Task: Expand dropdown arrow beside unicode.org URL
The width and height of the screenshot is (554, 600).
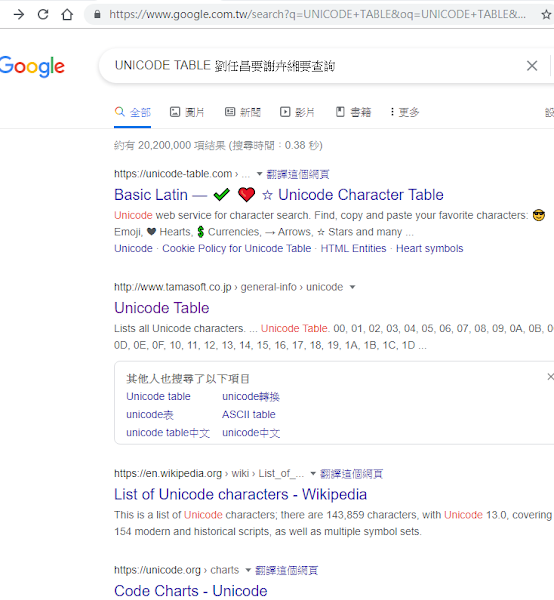Action: coord(248,570)
